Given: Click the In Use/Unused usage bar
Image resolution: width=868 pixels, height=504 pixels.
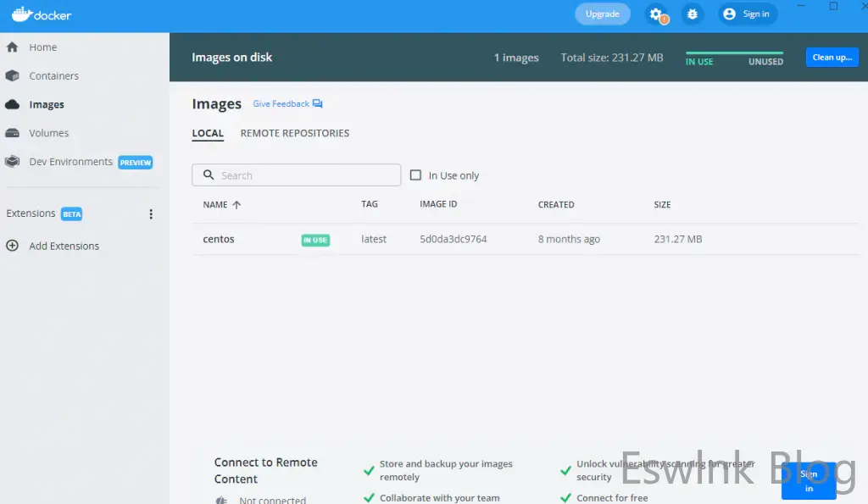Looking at the screenshot, I should 734,58.
